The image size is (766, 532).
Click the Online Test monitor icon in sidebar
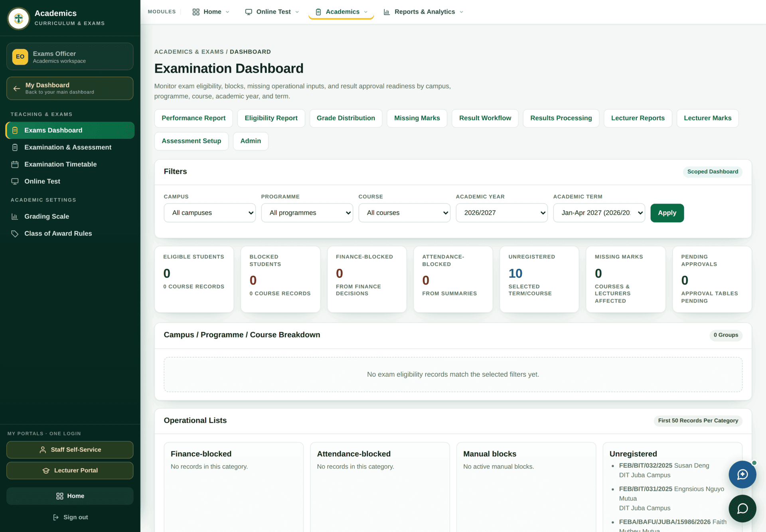(x=15, y=181)
